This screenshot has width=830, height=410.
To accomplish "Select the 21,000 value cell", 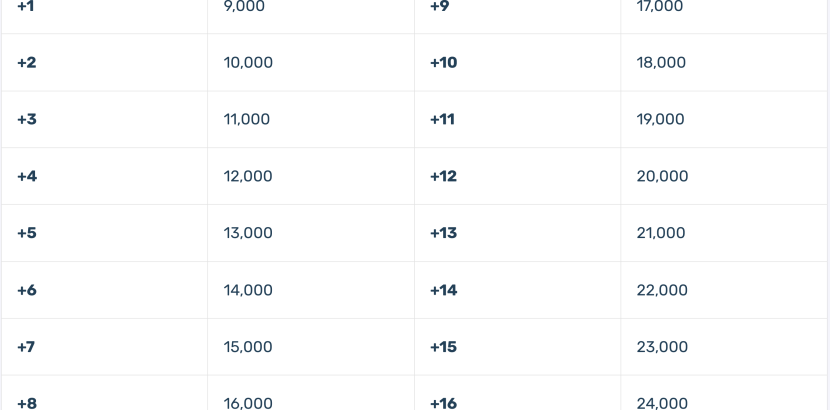I will point(661,233).
